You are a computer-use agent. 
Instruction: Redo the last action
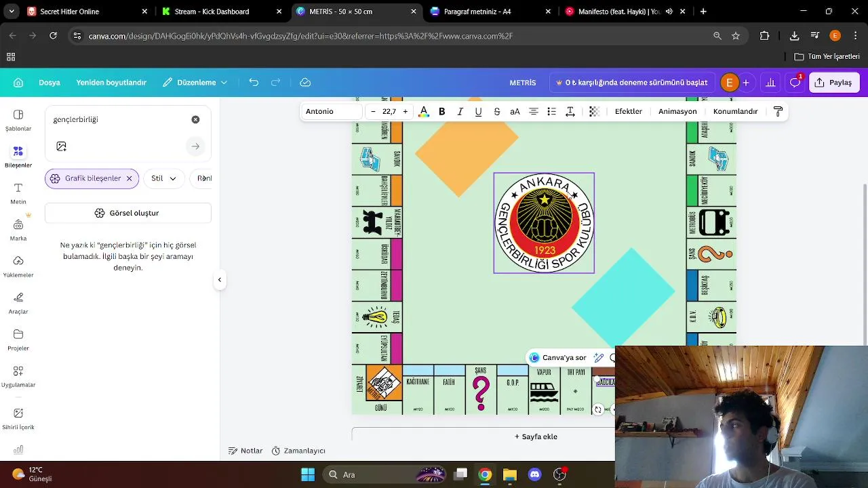click(276, 83)
